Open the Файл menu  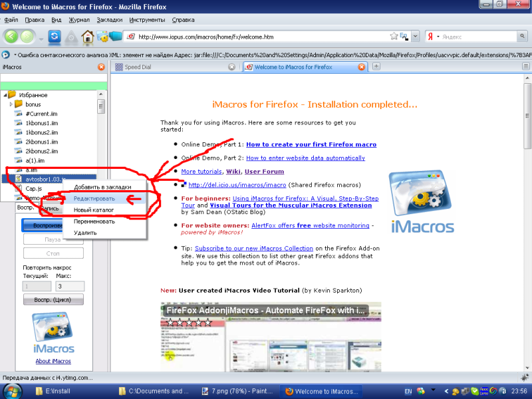[11, 20]
